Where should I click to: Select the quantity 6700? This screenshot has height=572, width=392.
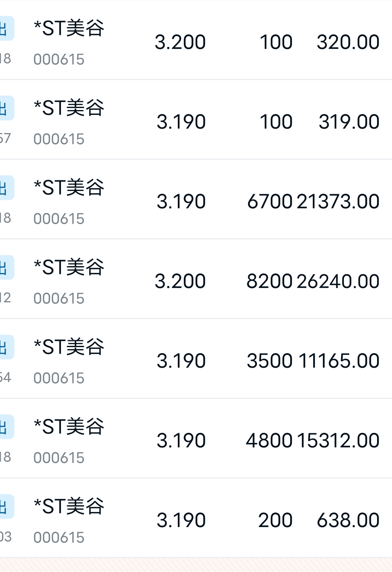(270, 201)
